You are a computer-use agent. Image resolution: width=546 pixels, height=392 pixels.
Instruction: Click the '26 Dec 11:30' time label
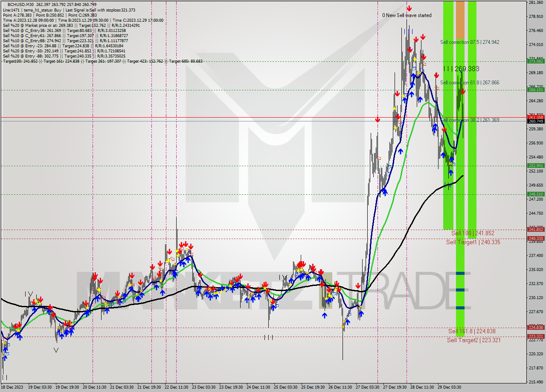tap(340, 387)
